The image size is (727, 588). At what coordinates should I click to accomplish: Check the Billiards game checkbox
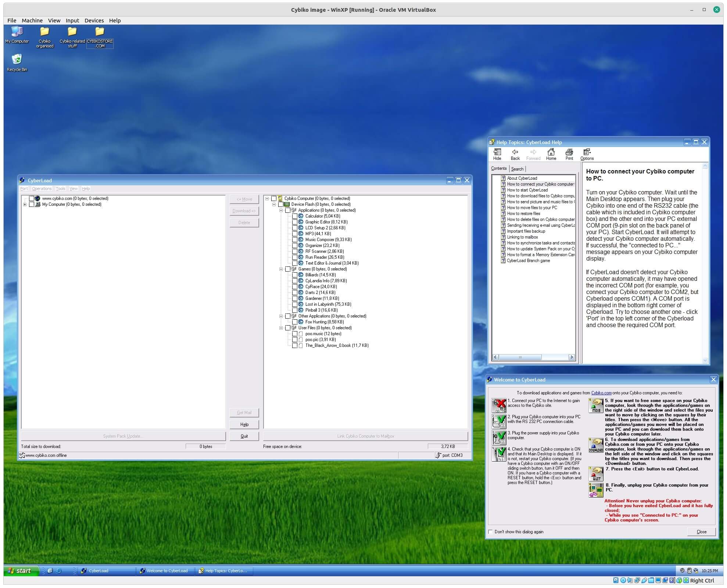tap(296, 275)
